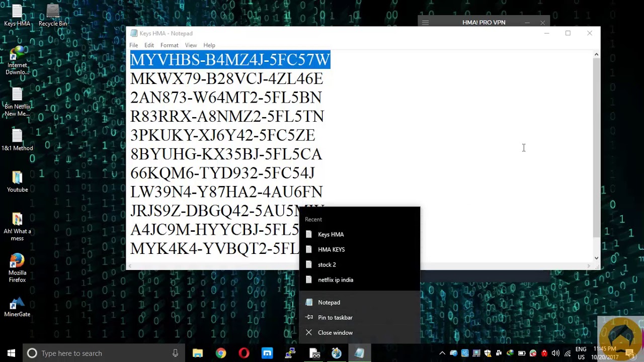Click the key line 2AN873-W64MT2-5FL5BN
644x362 pixels.
(226, 97)
